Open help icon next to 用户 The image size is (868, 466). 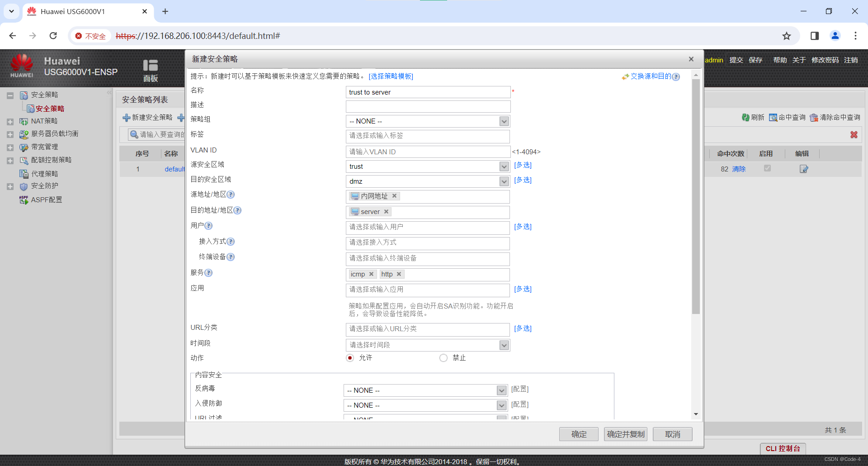pos(208,226)
